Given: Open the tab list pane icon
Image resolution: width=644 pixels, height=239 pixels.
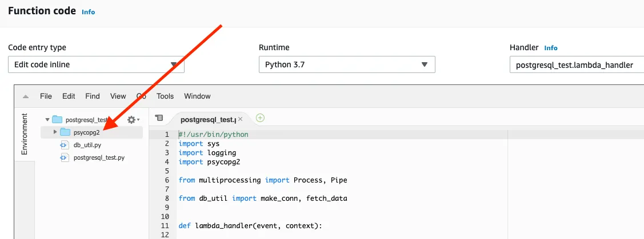Looking at the screenshot, I should [x=159, y=118].
